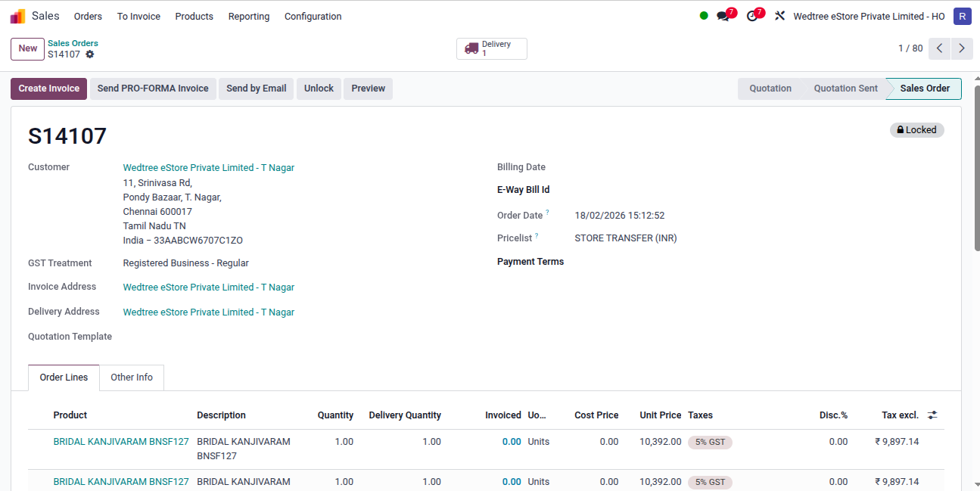This screenshot has height=491, width=980.
Task: Click the Taxes column header
Action: tap(701, 415)
